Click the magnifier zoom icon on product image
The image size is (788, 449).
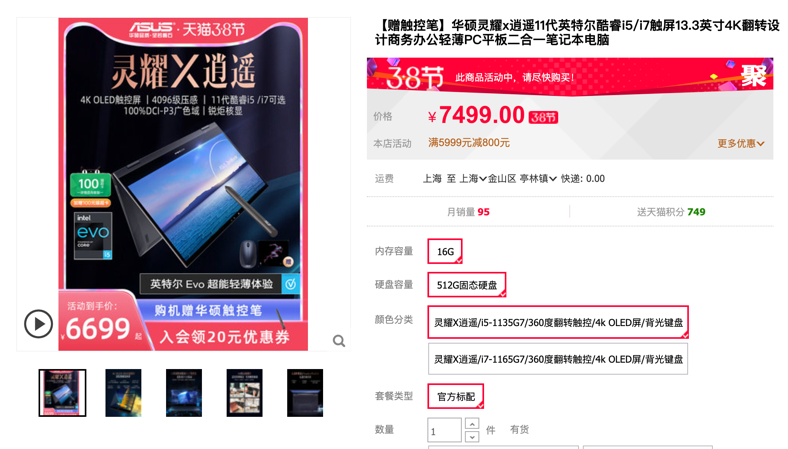pos(339,341)
